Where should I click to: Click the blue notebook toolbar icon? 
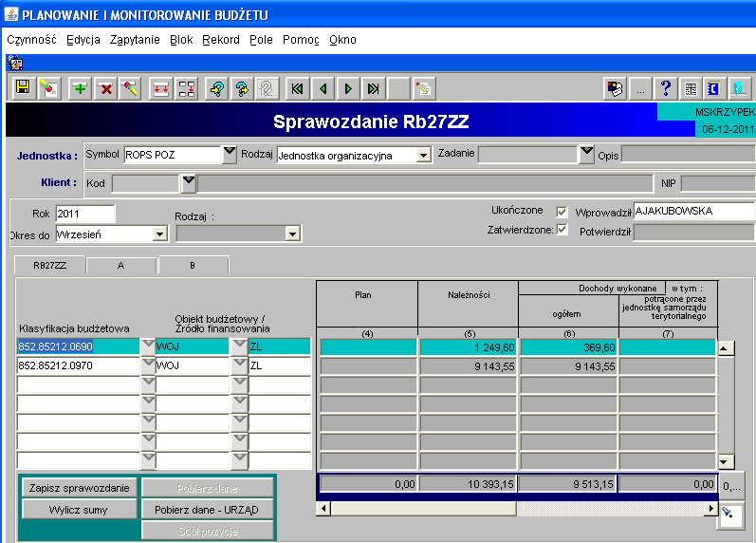[x=714, y=88]
